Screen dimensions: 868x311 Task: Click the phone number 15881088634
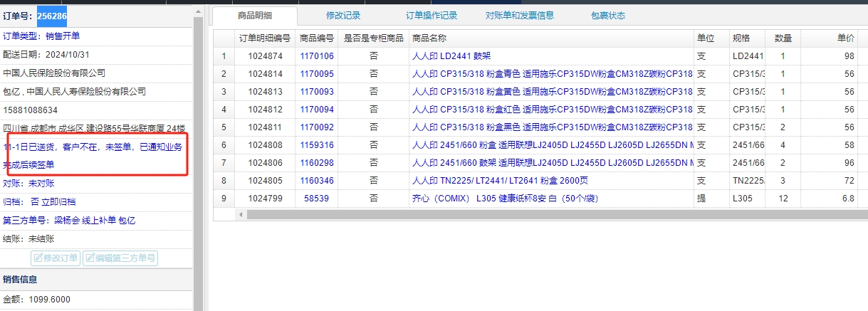click(31, 110)
